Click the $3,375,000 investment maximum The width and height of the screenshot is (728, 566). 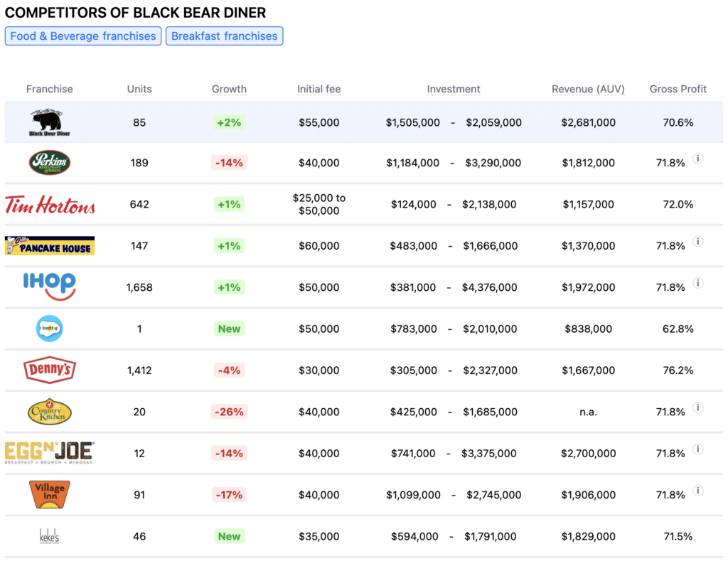(x=489, y=454)
